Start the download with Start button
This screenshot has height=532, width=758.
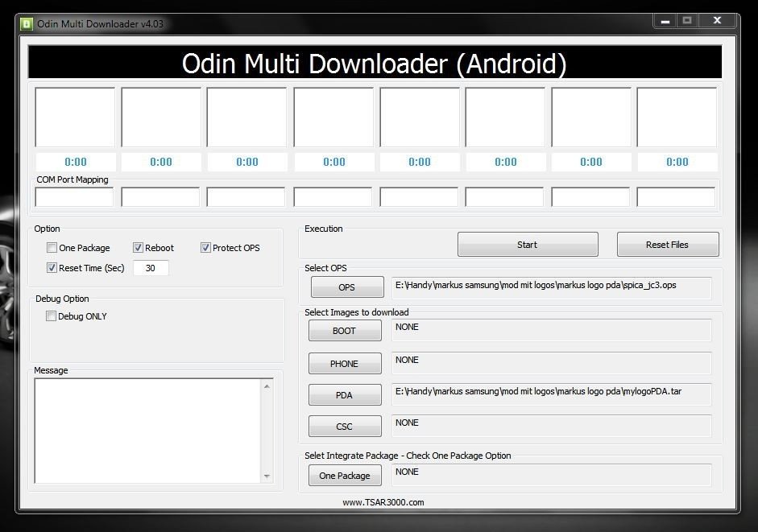pyautogui.click(x=528, y=245)
